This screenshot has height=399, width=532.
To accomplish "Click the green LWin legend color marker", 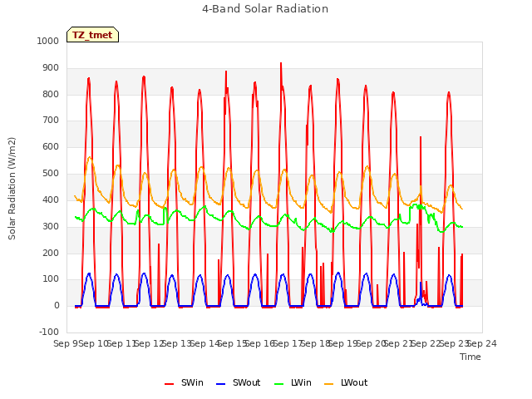I will pyautogui.click(x=279, y=384).
